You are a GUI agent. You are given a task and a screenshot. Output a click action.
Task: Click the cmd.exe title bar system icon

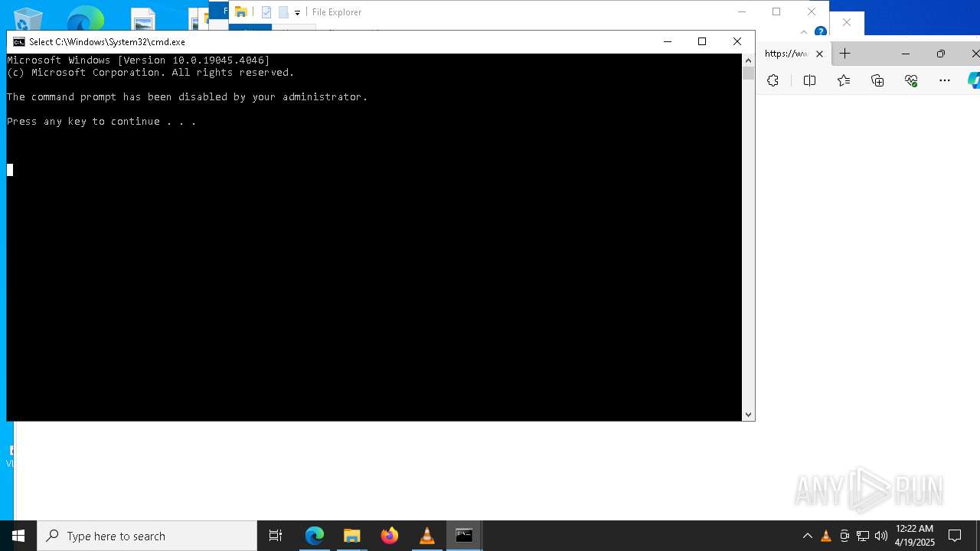[19, 42]
